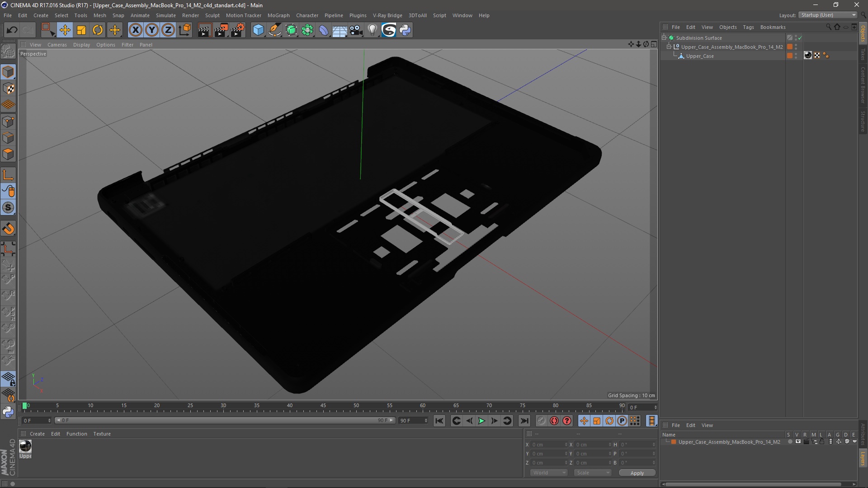Open the Layout Startup dropdown
The width and height of the screenshot is (868, 488).
coord(829,15)
